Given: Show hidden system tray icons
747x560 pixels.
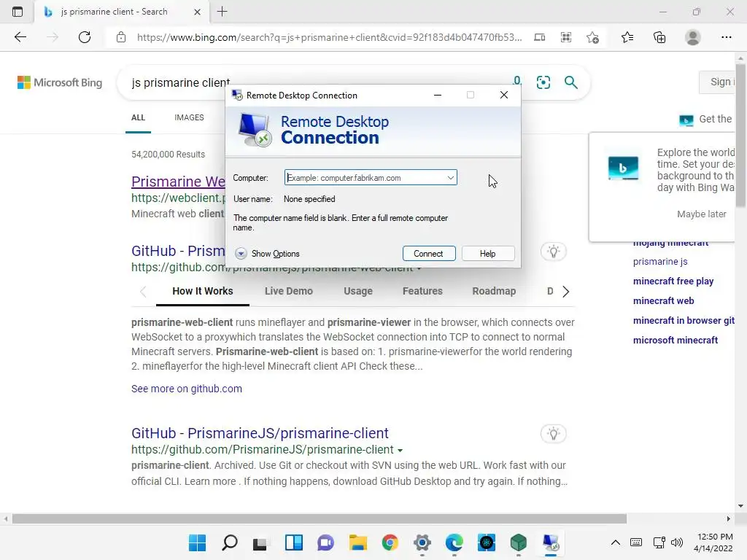Looking at the screenshot, I should click(616, 542).
